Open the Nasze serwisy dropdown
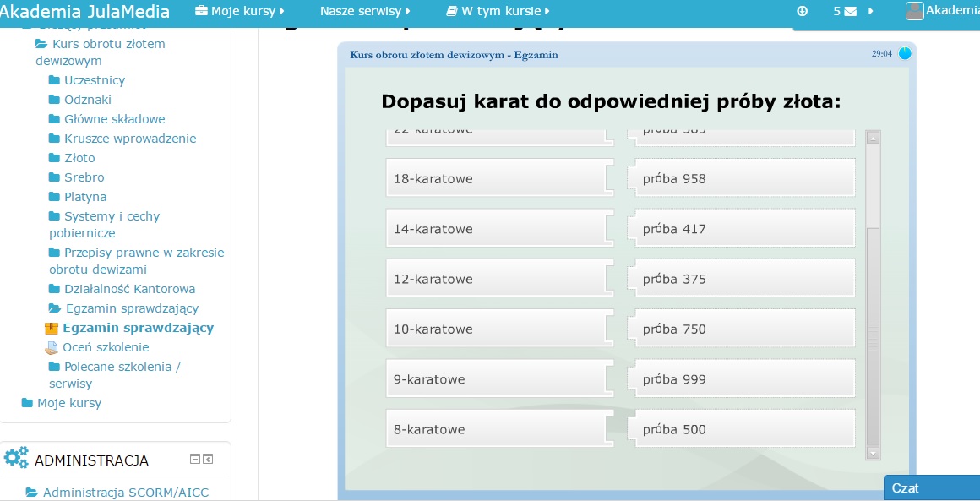 (x=365, y=12)
